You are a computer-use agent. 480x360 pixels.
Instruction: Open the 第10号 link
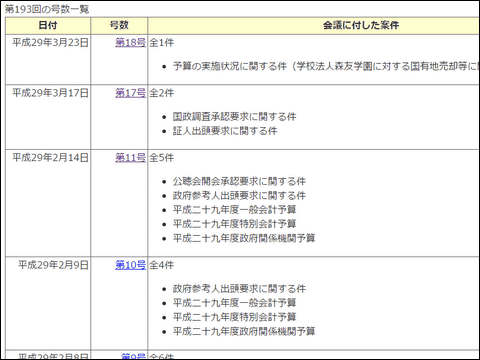point(130,265)
